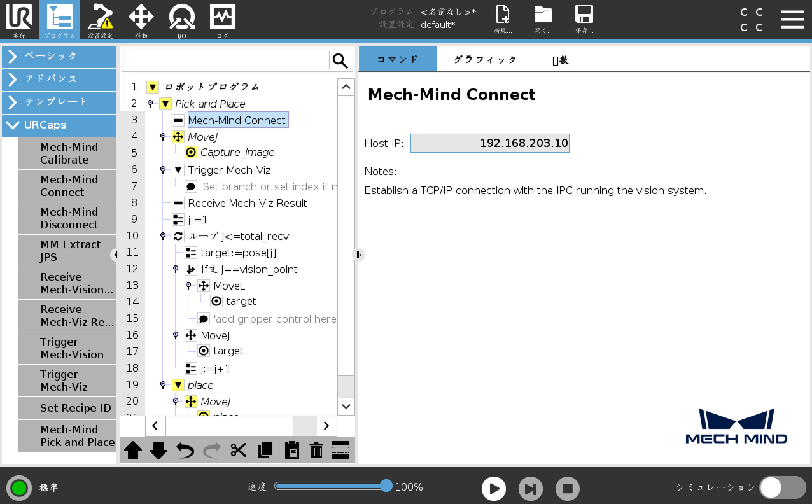
Task: Insert Mech-Mind Pick and Place node
Action: pyautogui.click(x=67, y=436)
